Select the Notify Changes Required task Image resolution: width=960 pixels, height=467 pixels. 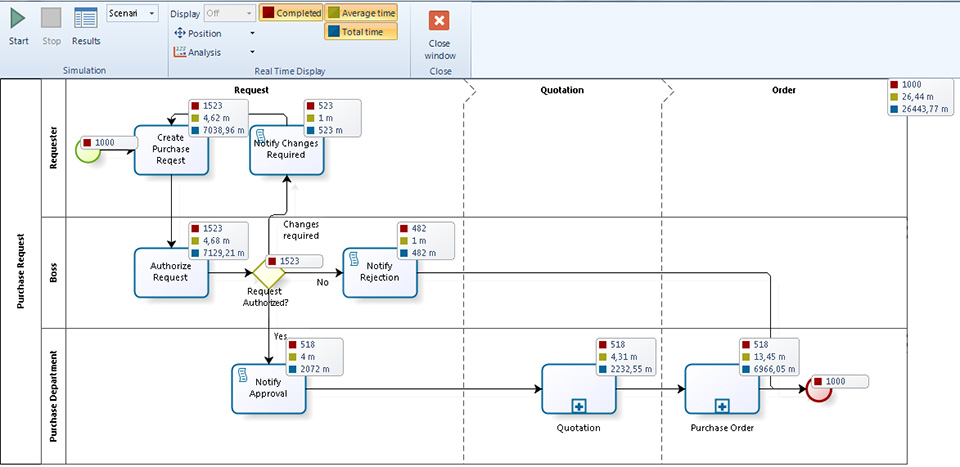[287, 150]
